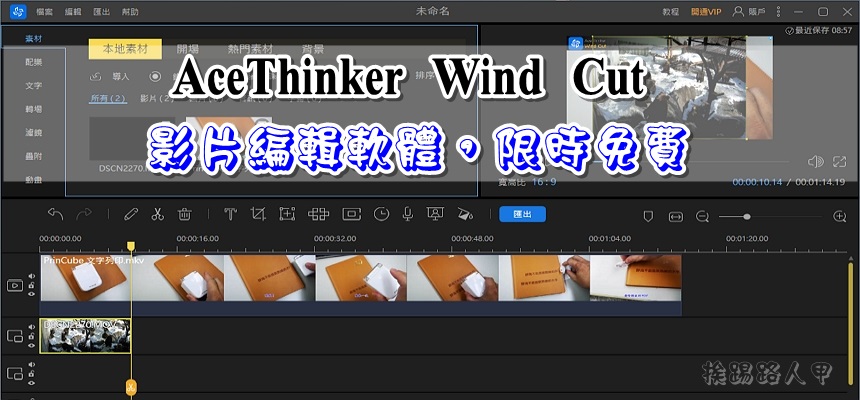860x400 pixels.
Task: Open the vertical three-dot more menu
Action: click(x=778, y=12)
